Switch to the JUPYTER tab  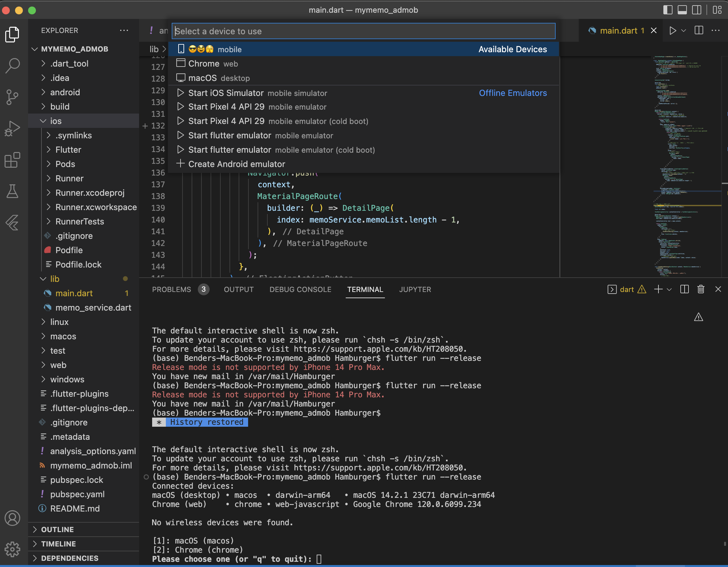(x=415, y=289)
